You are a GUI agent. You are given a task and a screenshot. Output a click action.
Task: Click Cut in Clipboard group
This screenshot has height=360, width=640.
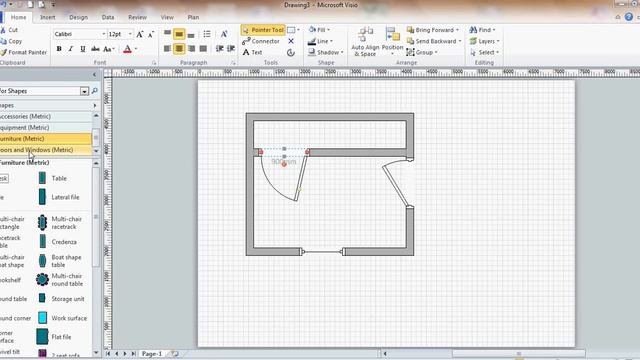(x=9, y=30)
